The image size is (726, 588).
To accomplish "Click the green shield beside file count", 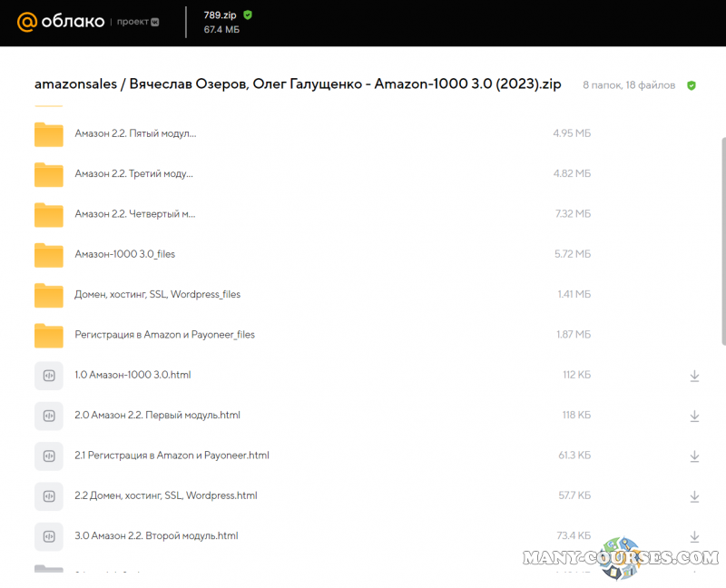I will 692,85.
